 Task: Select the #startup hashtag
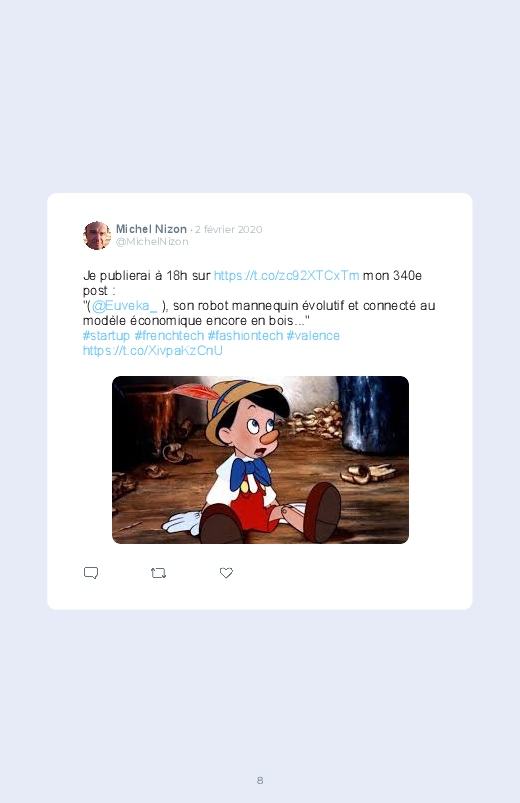[x=107, y=335]
